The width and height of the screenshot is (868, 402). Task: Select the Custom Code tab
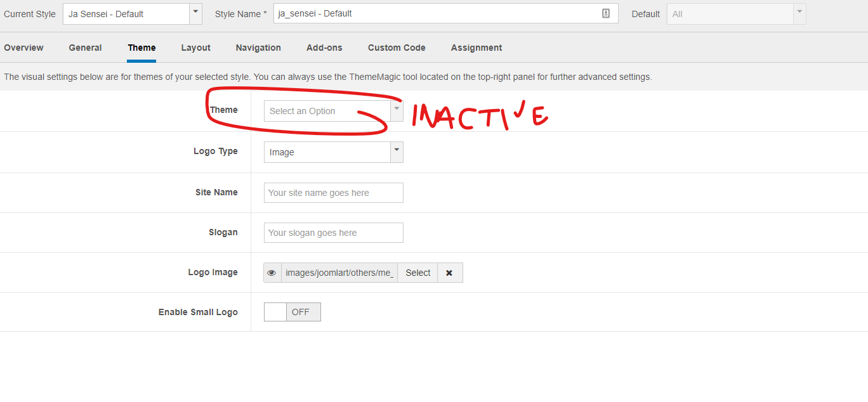tap(397, 48)
